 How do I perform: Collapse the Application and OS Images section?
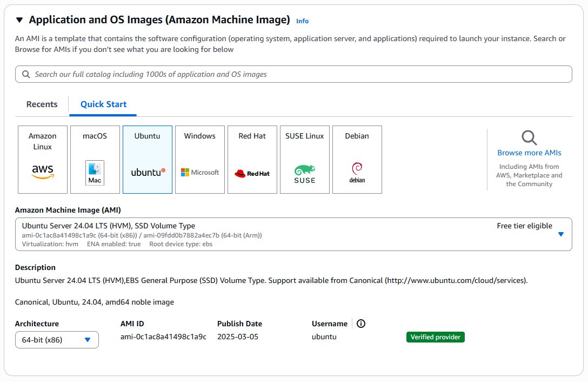point(19,20)
